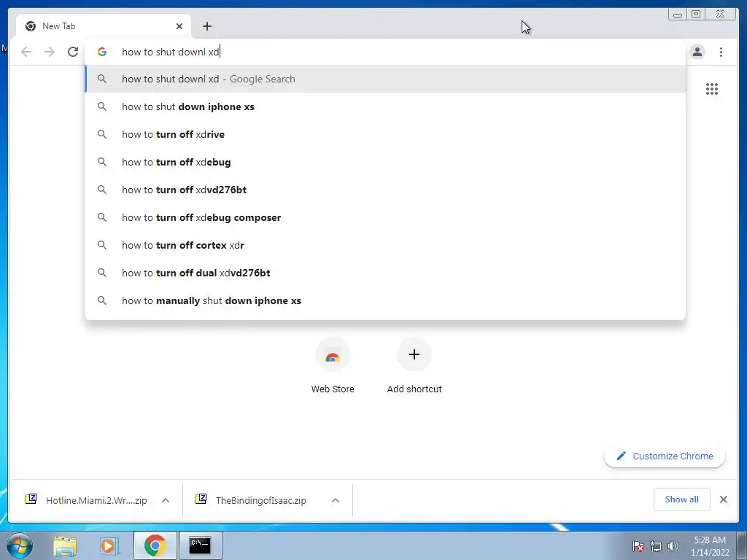Restore down the Chrome window
This screenshot has width=747, height=560.
click(696, 15)
